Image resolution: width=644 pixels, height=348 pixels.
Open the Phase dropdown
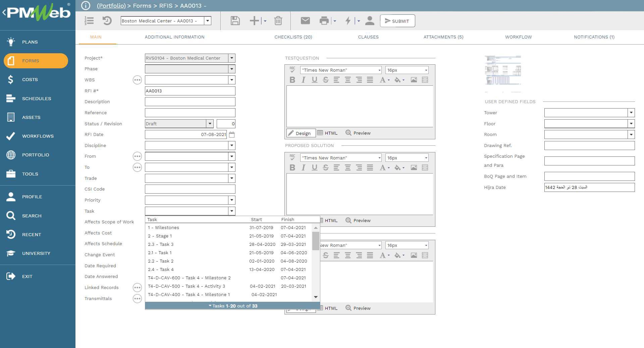point(231,69)
